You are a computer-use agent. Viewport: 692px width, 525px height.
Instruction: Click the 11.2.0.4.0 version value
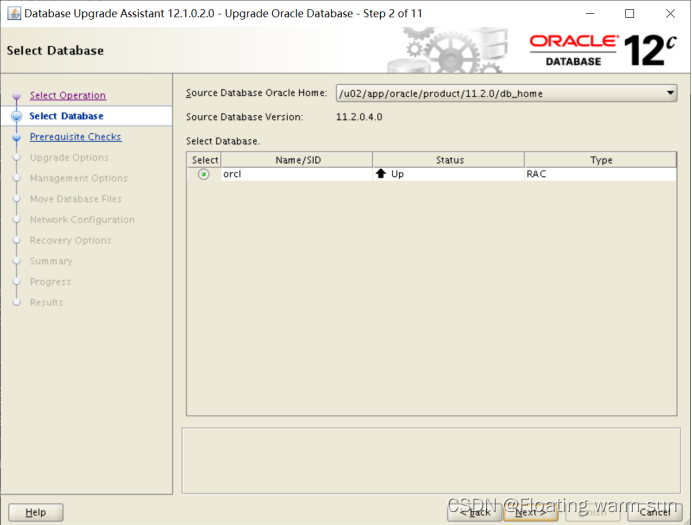(359, 117)
